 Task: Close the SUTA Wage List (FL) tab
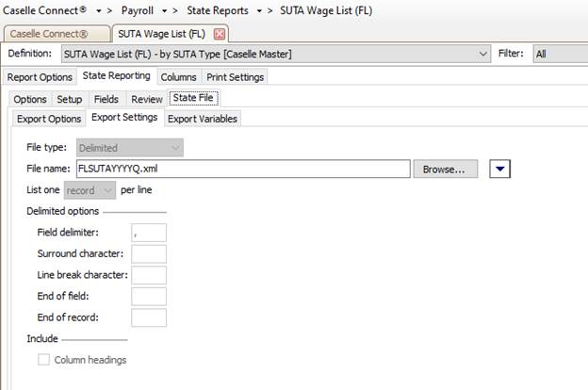coord(220,34)
